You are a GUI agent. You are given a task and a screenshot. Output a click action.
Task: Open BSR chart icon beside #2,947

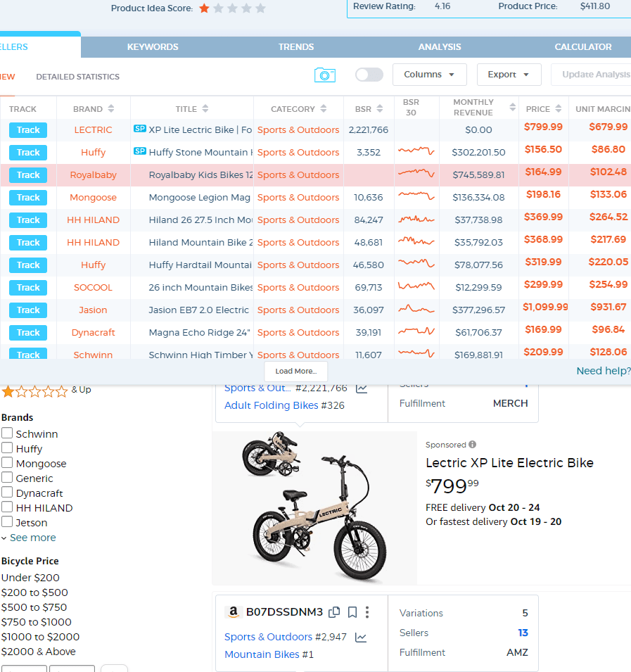(361, 638)
